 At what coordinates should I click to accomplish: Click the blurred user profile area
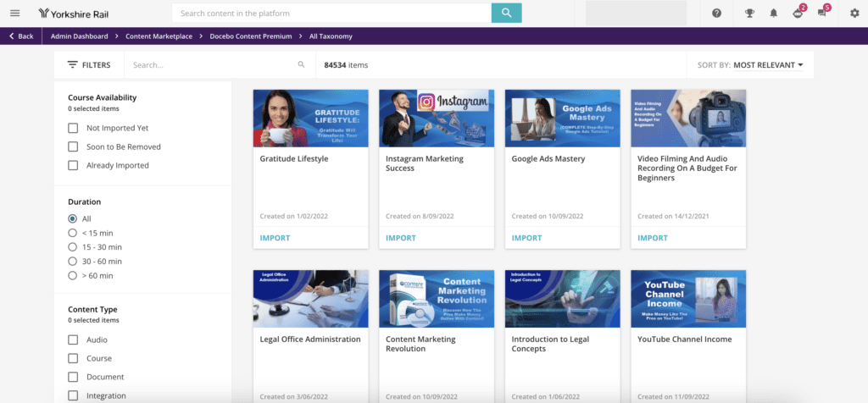tap(636, 14)
